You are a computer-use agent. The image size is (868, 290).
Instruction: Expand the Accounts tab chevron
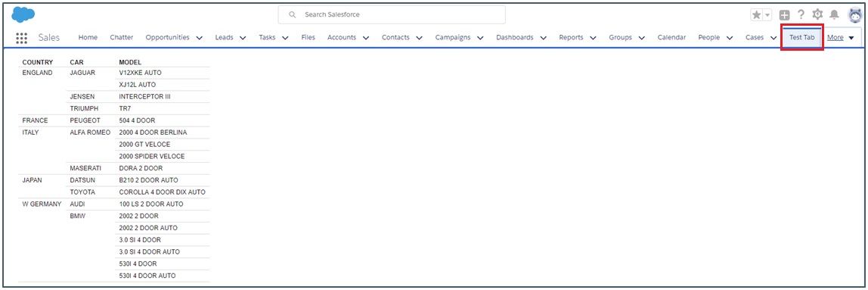(366, 38)
